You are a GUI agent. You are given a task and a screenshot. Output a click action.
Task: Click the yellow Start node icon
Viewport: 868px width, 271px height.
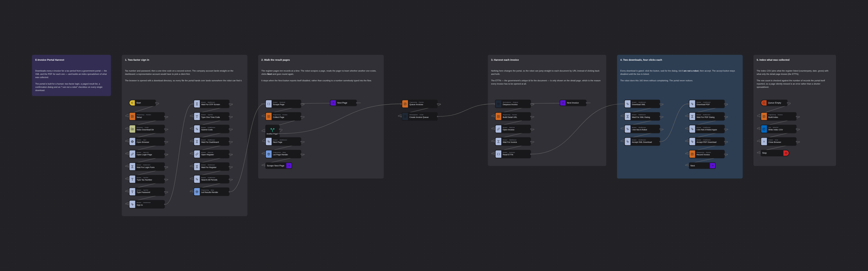(x=132, y=103)
